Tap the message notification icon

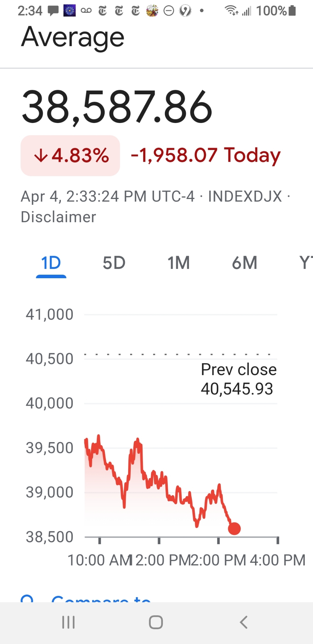[x=53, y=11]
